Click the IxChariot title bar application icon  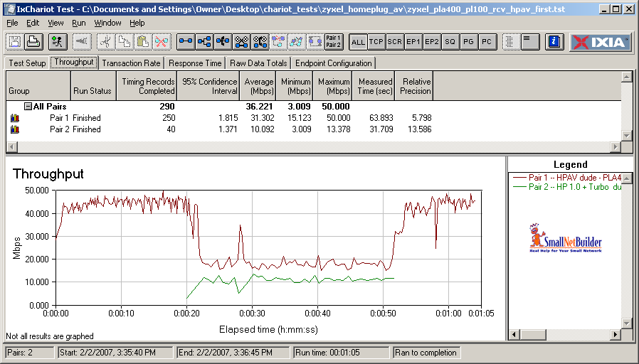(x=9, y=9)
